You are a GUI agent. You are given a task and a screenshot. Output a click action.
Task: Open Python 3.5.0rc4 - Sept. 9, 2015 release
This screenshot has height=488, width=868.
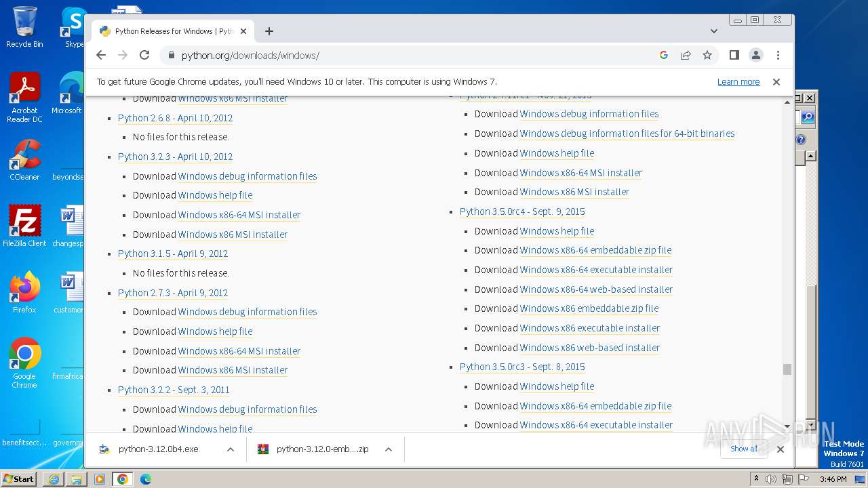(522, 211)
